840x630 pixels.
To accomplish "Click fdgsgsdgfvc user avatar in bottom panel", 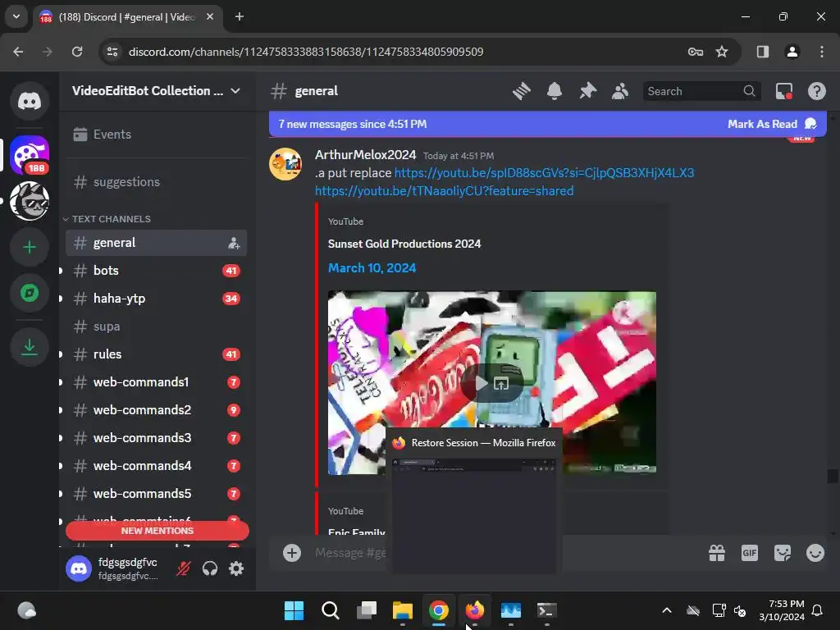I will [x=79, y=568].
